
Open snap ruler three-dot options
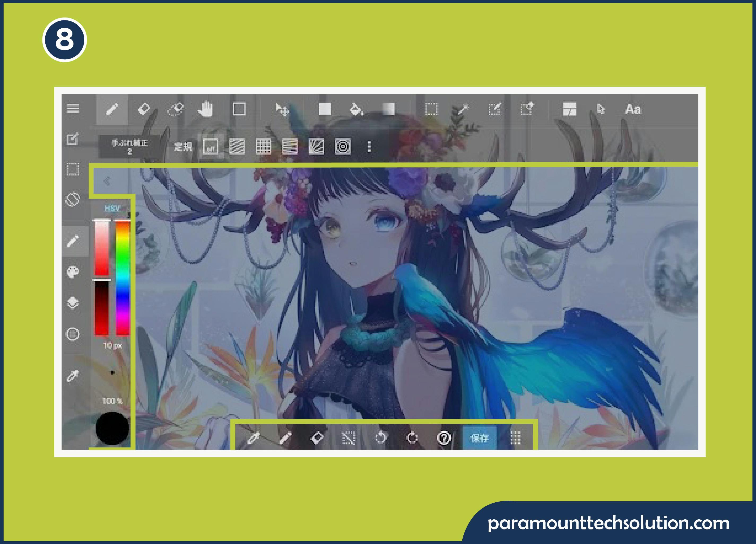[369, 146]
